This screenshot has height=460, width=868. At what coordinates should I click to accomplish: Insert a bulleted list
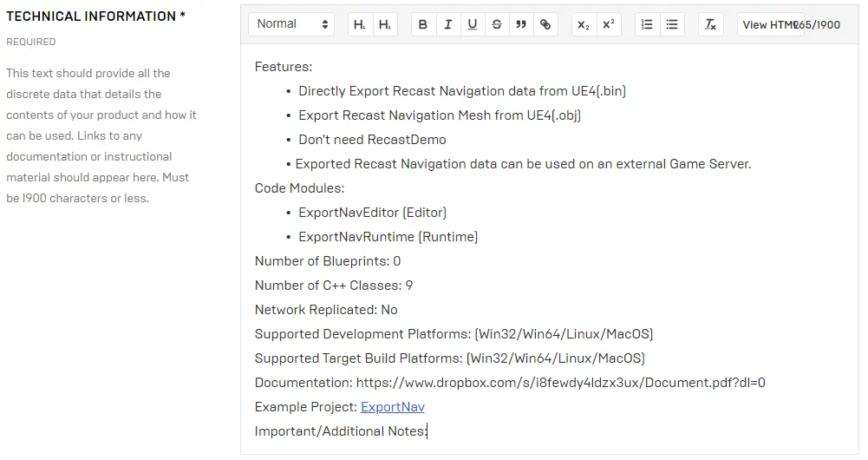coord(671,25)
